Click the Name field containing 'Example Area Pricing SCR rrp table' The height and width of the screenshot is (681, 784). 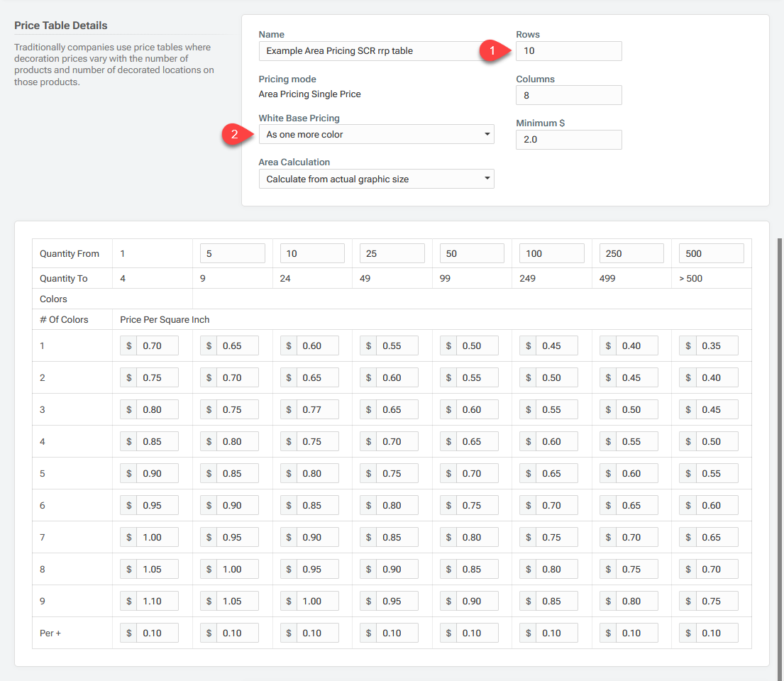[376, 50]
